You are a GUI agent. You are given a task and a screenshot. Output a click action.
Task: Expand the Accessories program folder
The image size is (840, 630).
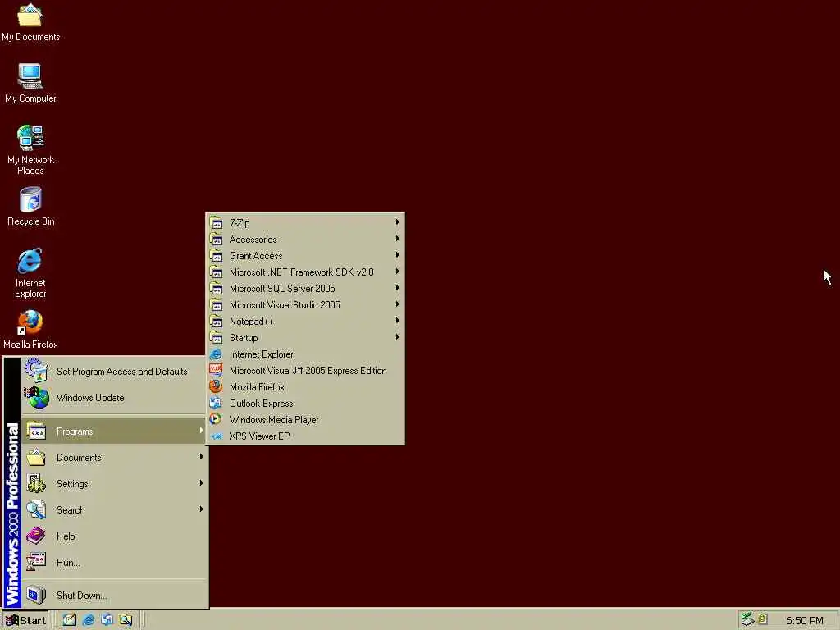click(x=305, y=240)
